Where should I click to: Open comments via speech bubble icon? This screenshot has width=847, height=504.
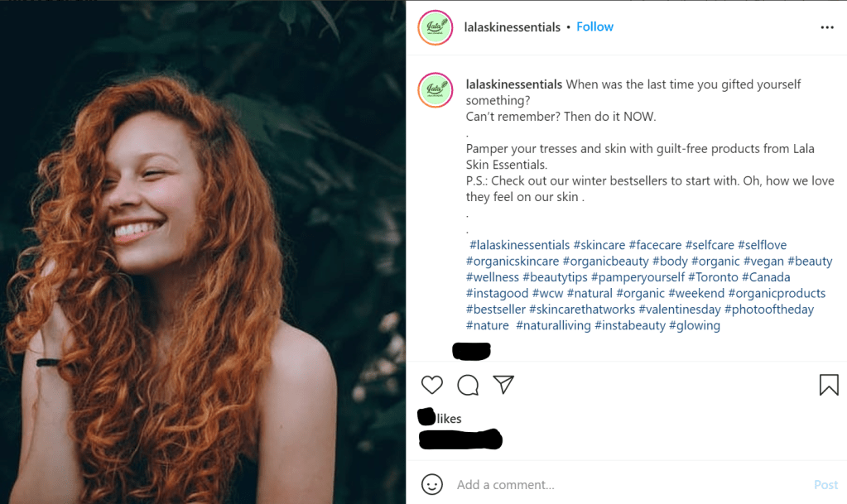click(x=468, y=385)
